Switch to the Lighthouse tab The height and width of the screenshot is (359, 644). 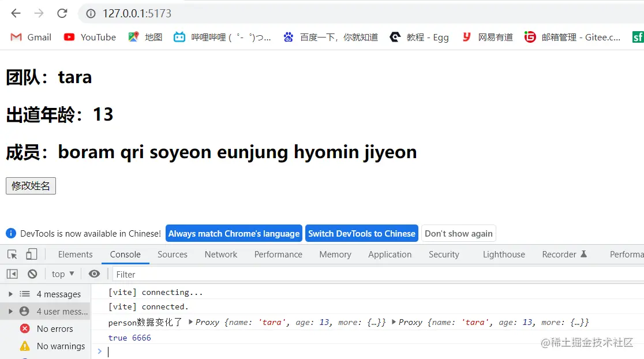(x=504, y=255)
